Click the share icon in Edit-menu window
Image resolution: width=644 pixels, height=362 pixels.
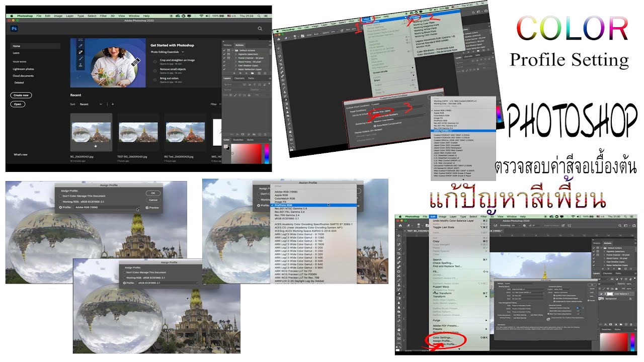pos(634,226)
